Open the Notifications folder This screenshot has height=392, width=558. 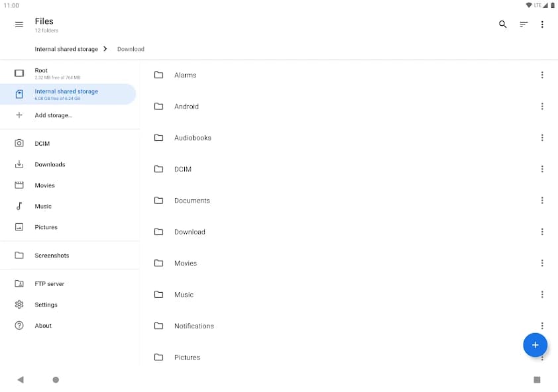194,326
